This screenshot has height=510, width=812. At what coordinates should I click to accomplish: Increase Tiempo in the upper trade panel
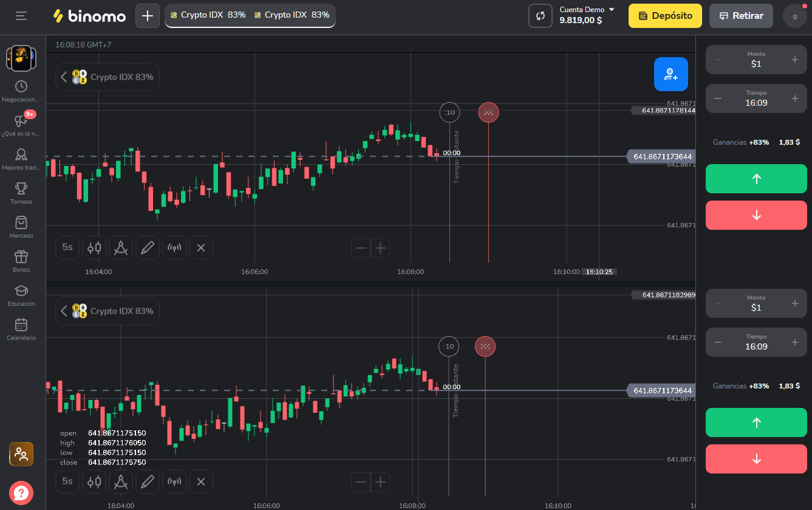click(x=794, y=98)
